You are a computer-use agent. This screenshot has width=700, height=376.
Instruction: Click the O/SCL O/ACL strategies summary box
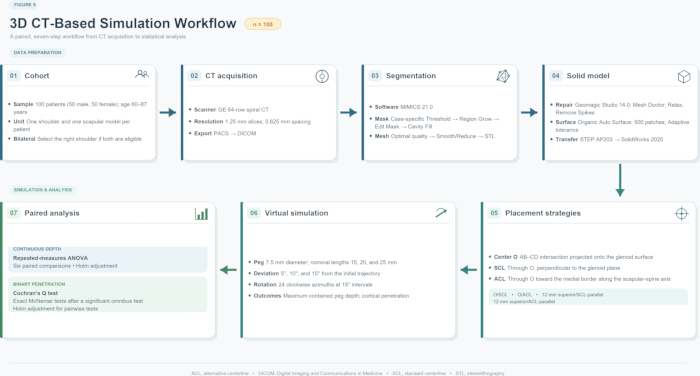tap(588, 297)
